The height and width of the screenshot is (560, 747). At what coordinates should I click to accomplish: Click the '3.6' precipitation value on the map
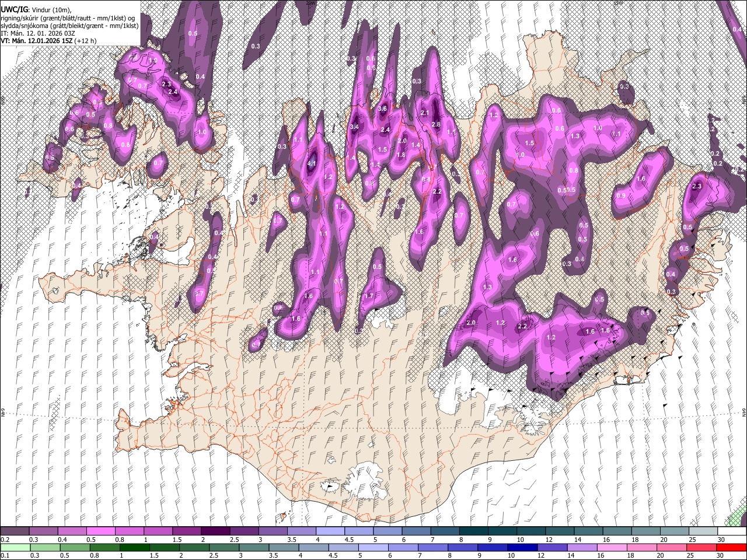tap(383, 109)
